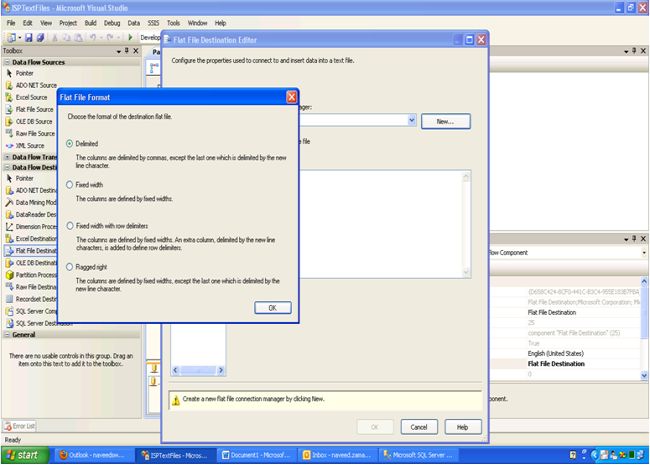This screenshot has height=466, width=650.
Task: Select Dimension Processing in Toolbox
Action: tap(30, 226)
